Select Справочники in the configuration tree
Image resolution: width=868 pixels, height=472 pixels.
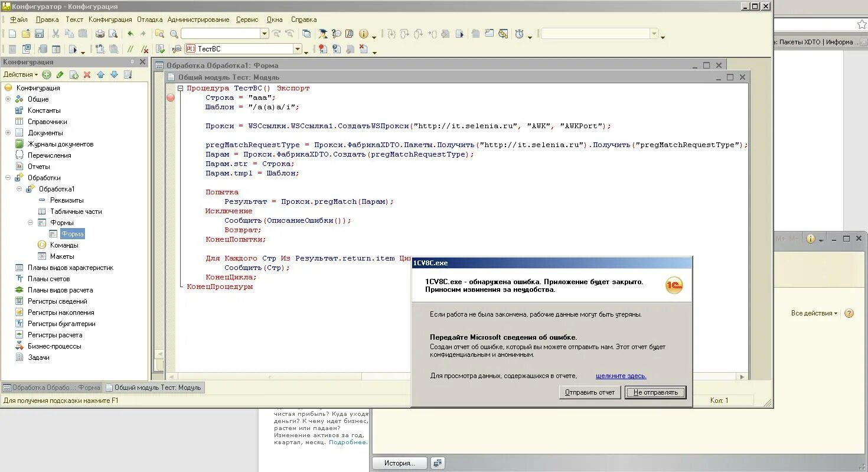[x=47, y=122]
